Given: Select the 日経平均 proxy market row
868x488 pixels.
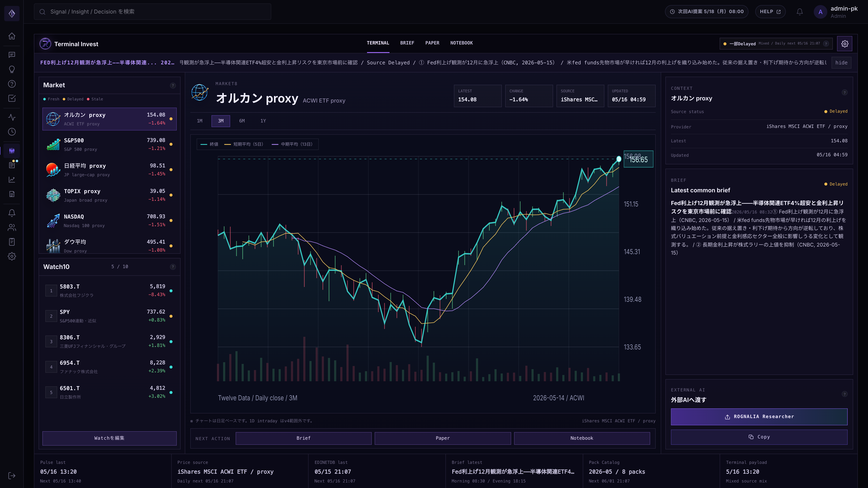Looking at the screenshot, I should point(109,170).
